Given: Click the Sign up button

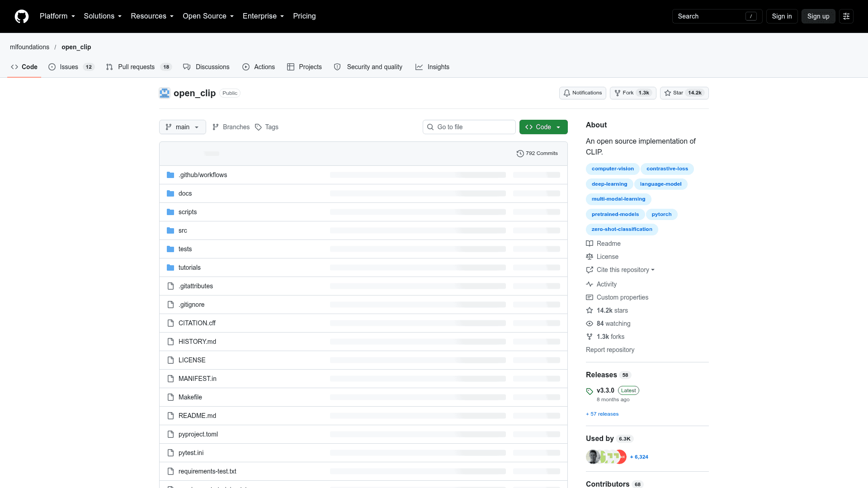Looking at the screenshot, I should [x=818, y=16].
